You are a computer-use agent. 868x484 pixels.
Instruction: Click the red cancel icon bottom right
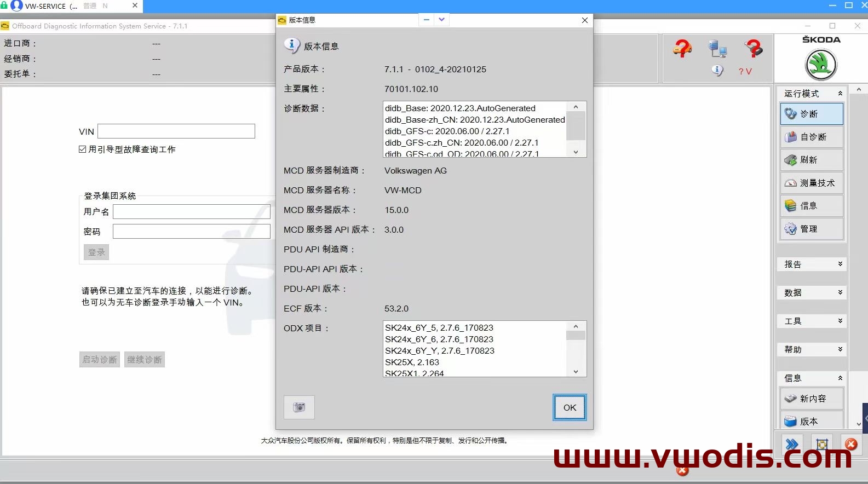850,444
